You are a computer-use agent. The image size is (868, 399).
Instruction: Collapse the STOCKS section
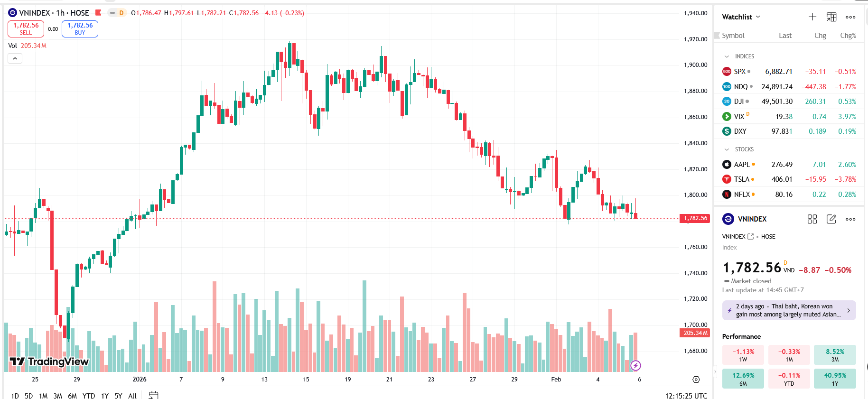(x=726, y=149)
